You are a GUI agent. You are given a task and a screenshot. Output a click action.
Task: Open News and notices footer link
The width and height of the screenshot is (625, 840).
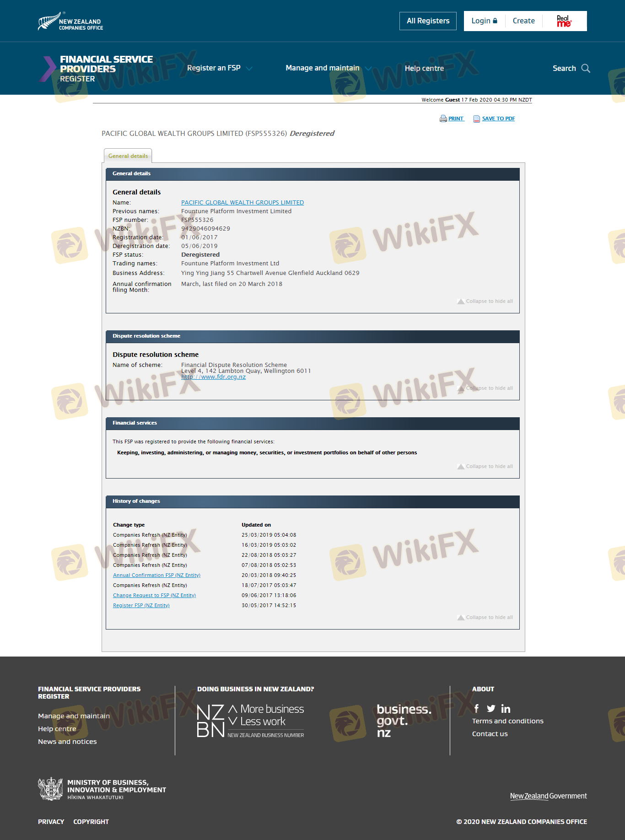pos(67,742)
